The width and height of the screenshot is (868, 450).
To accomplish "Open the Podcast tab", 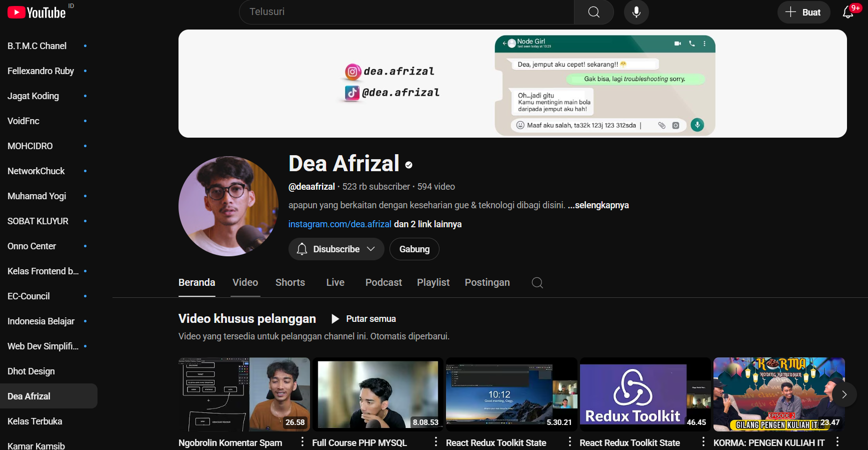I will click(x=383, y=282).
